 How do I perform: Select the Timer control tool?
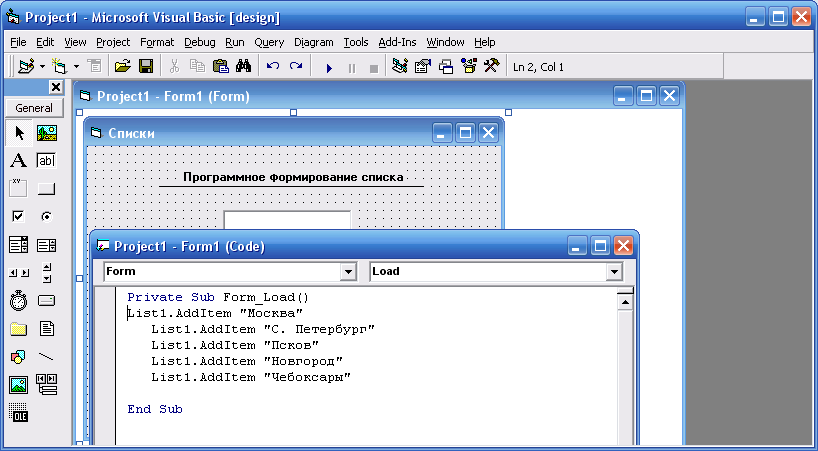(x=19, y=301)
